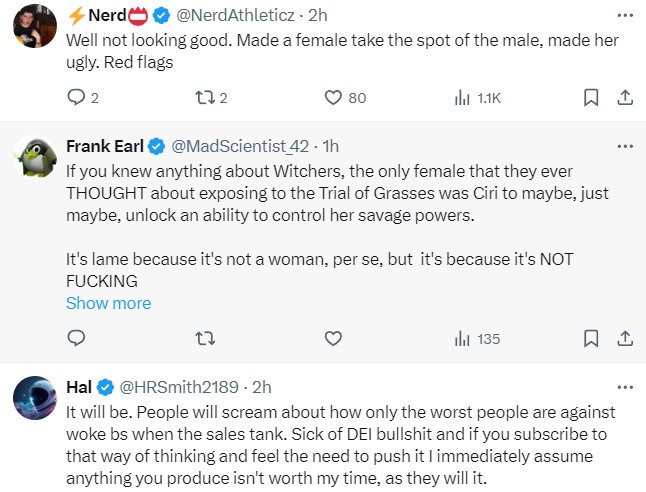Share NerdAthleticz's tweet
Screen dimensions: 646x492
(x=625, y=98)
